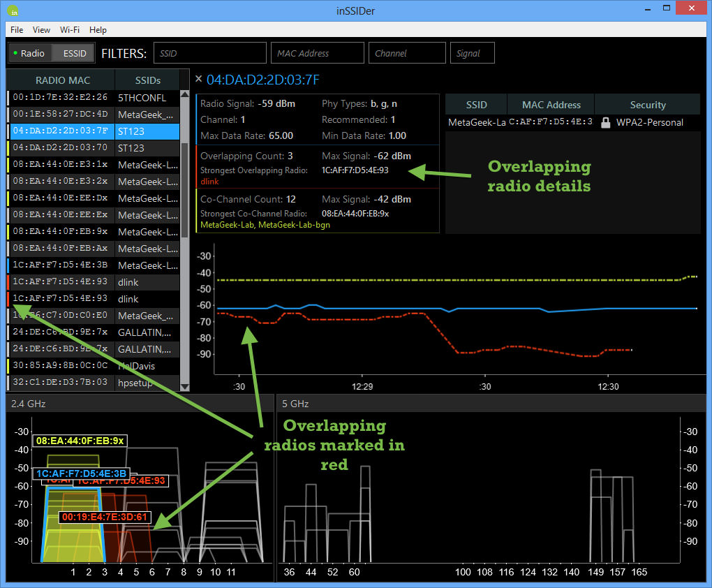The image size is (712, 588).
Task: Focus the SSID filter field
Action: (210, 53)
